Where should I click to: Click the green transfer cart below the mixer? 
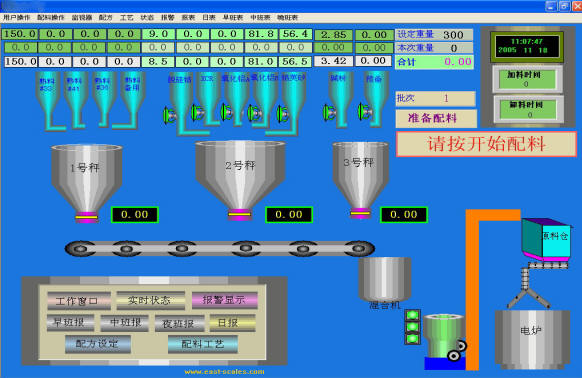[x=445, y=339]
